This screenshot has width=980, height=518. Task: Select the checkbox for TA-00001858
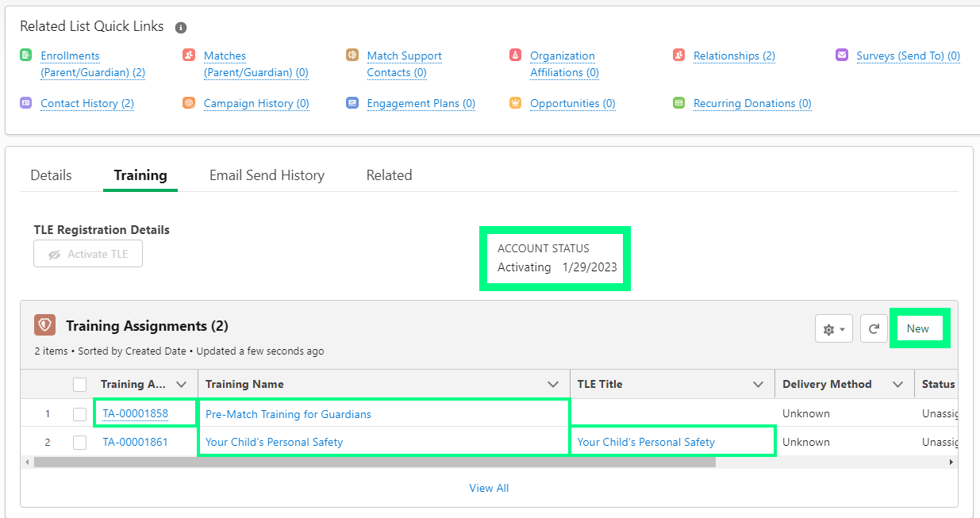79,413
